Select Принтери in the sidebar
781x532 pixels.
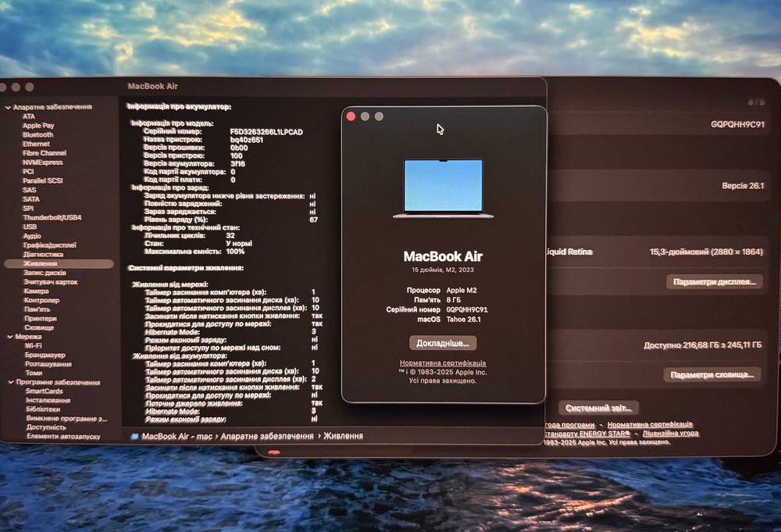point(41,319)
